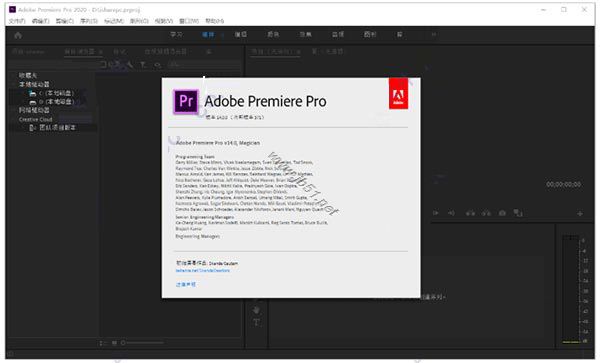Screen dimensions: 600x363
Task: Open the directory viewers eye icon
Action: (158, 65)
